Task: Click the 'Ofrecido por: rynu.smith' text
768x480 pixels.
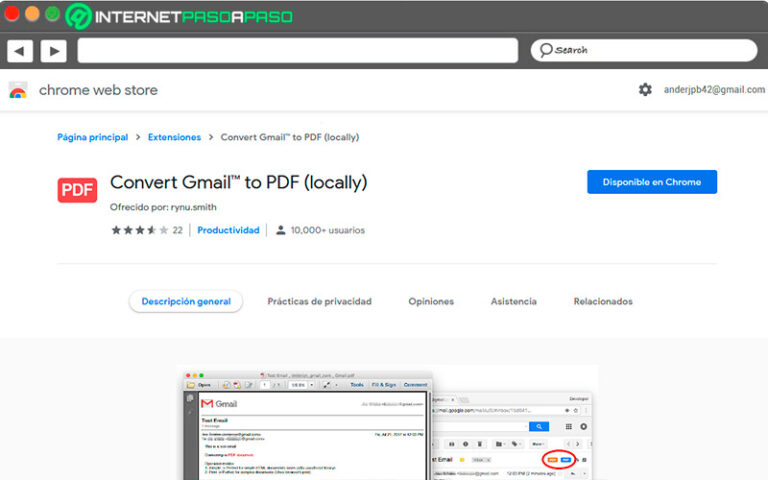Action: click(163, 207)
